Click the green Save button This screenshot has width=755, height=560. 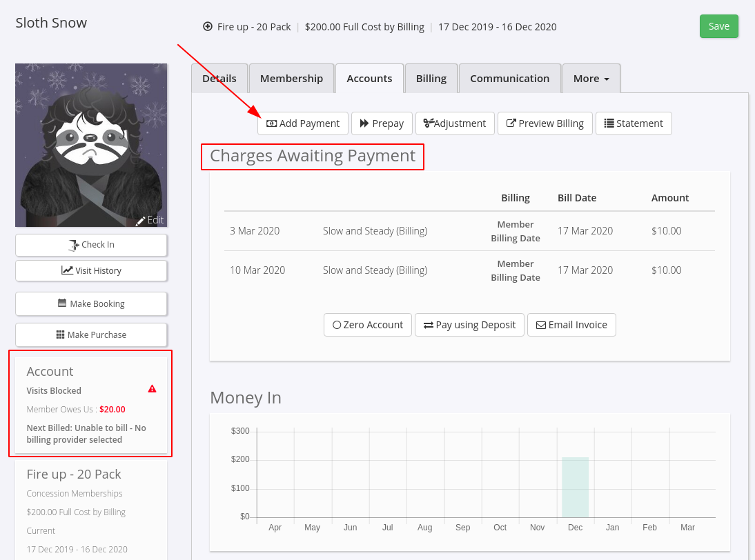pyautogui.click(x=719, y=26)
